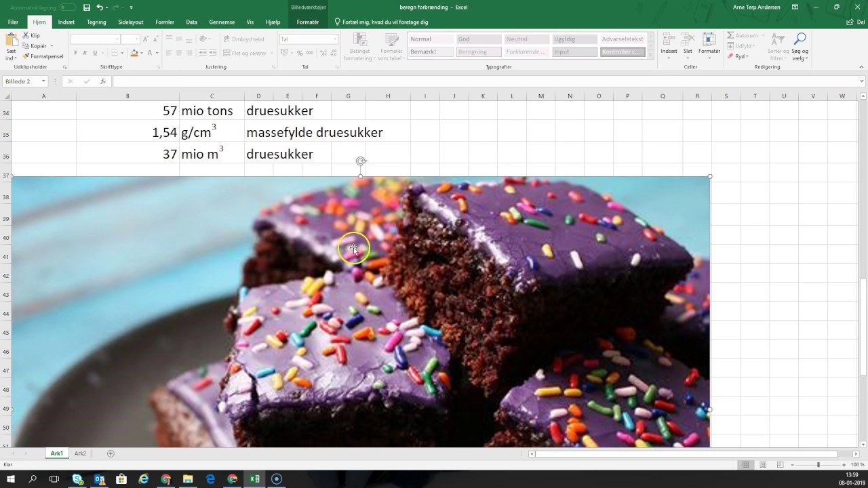Open the Vis ribbon tab

point(250,22)
